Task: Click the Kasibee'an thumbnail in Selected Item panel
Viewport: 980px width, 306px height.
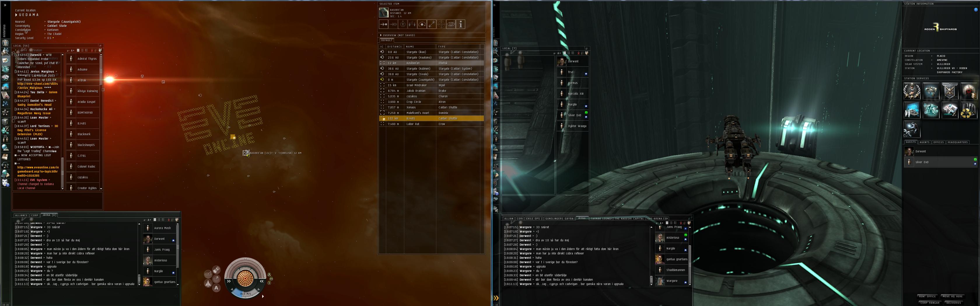Action: coord(384,13)
